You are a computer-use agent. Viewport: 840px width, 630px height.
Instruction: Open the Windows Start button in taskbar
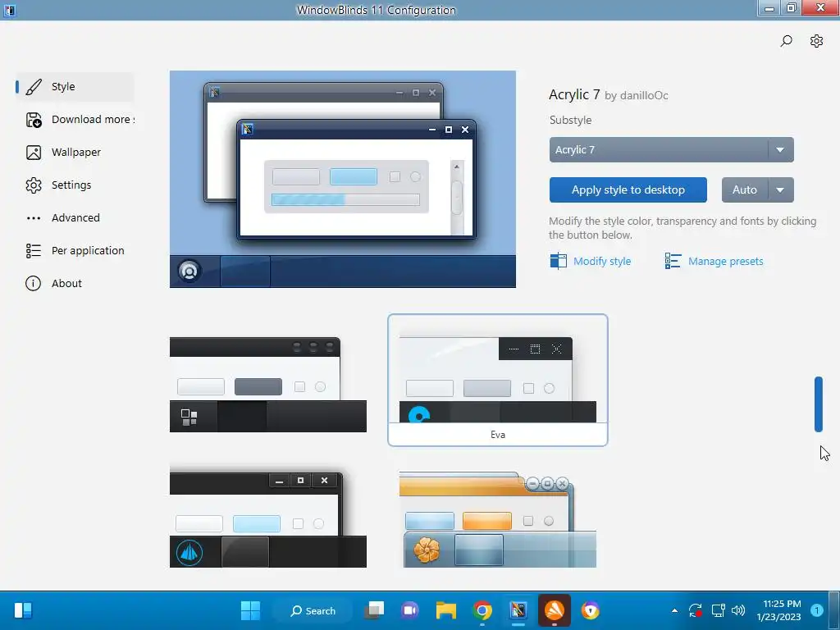click(250, 610)
